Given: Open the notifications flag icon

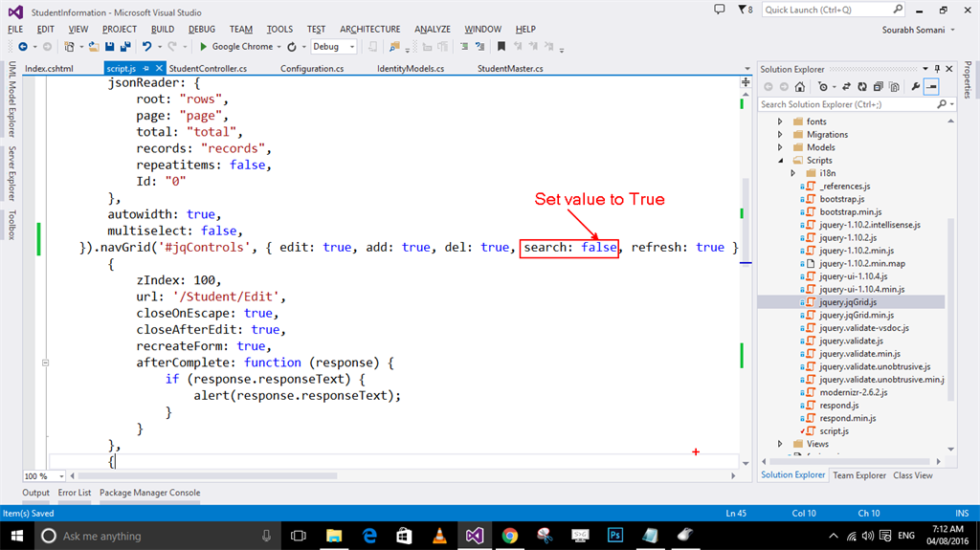Looking at the screenshot, I should pyautogui.click(x=745, y=10).
